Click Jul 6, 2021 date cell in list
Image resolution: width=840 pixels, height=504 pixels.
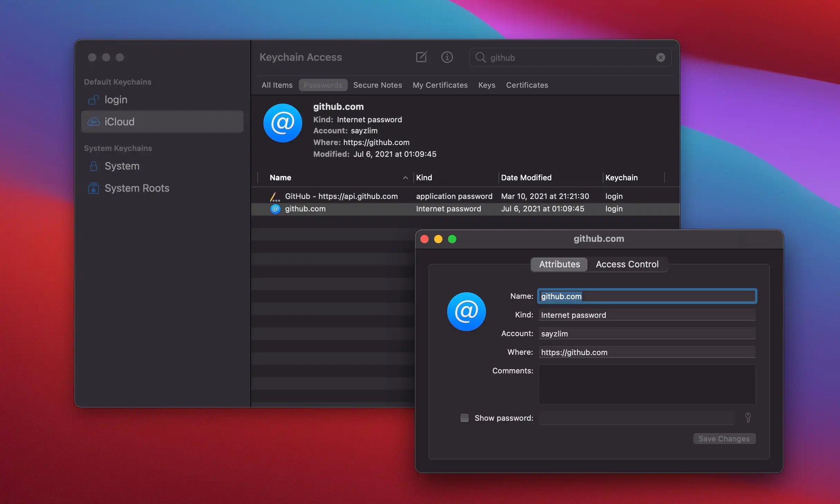(543, 209)
